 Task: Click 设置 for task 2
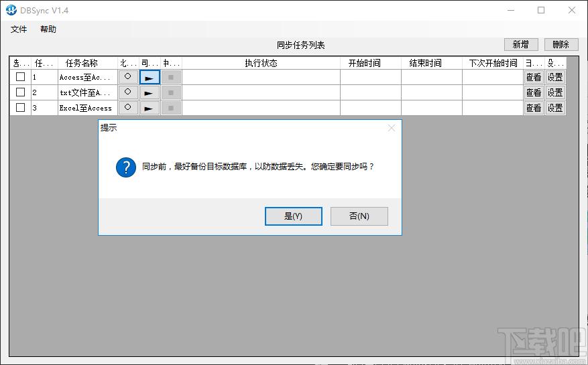pos(555,92)
